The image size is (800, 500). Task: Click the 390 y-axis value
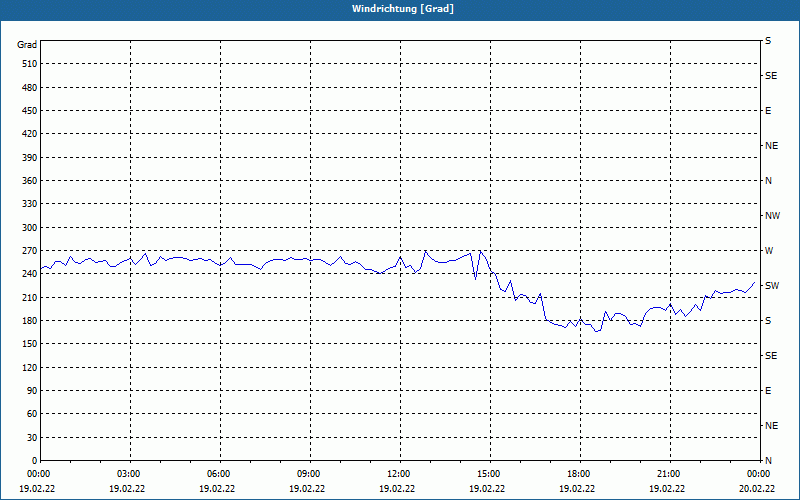[30, 158]
